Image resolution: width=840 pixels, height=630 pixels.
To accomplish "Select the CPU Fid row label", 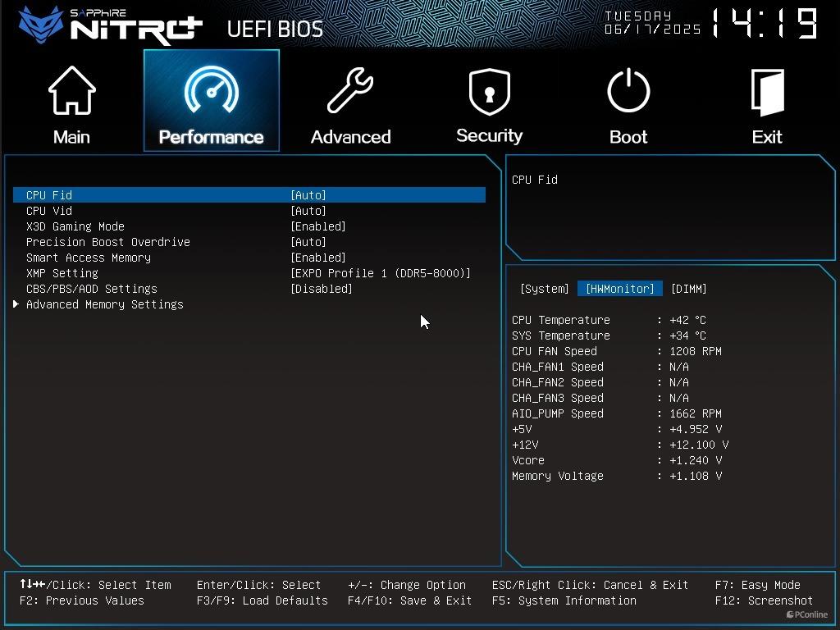I will (49, 195).
